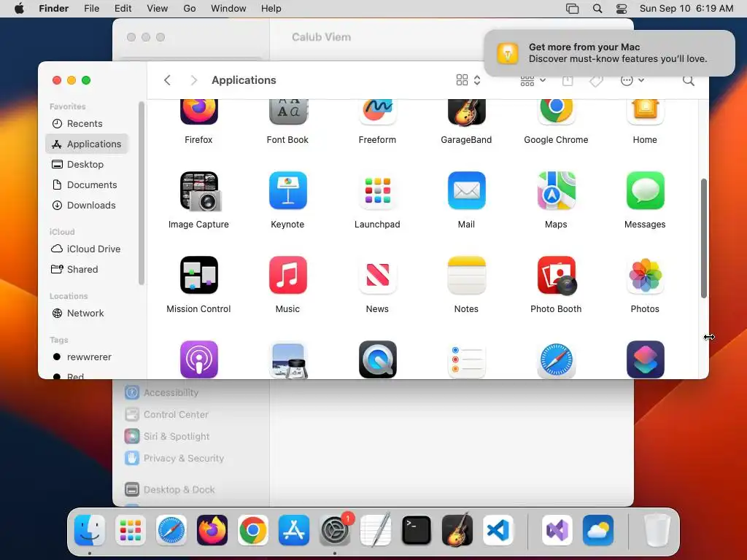Select the Shortcuts app icon
Viewport: 747px width, 560px height.
click(645, 359)
